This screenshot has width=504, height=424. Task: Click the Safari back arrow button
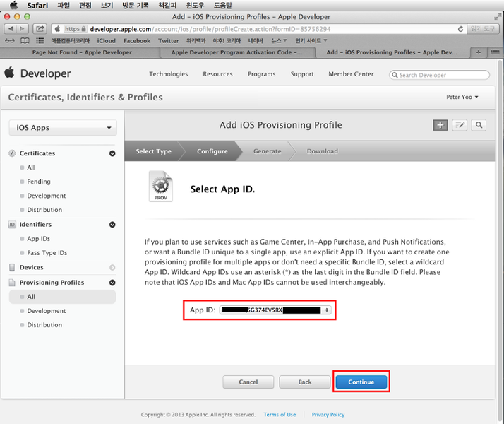coord(10,29)
